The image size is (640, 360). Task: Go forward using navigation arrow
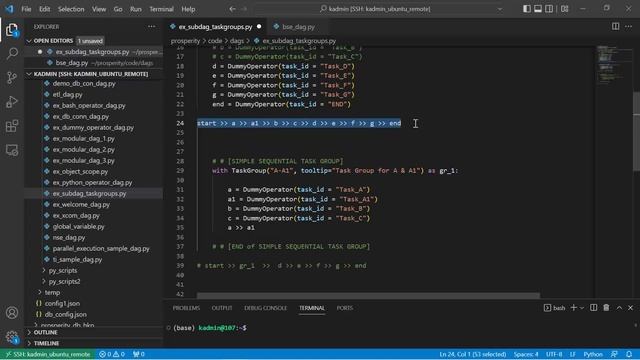[x=244, y=9]
